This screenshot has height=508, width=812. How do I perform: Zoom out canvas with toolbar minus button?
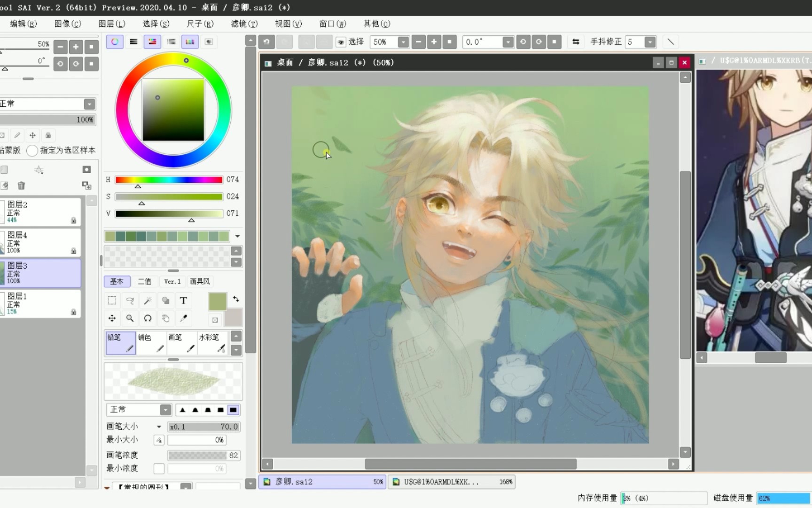pos(418,42)
